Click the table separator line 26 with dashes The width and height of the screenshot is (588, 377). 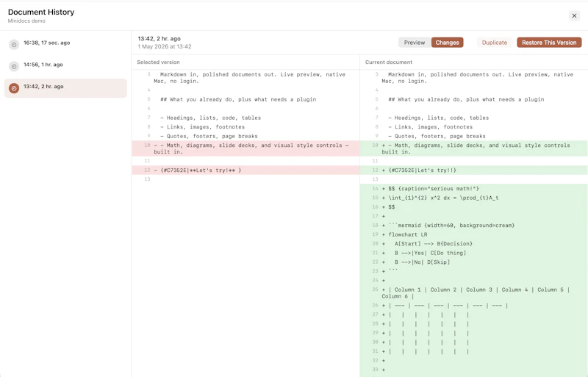(473, 306)
